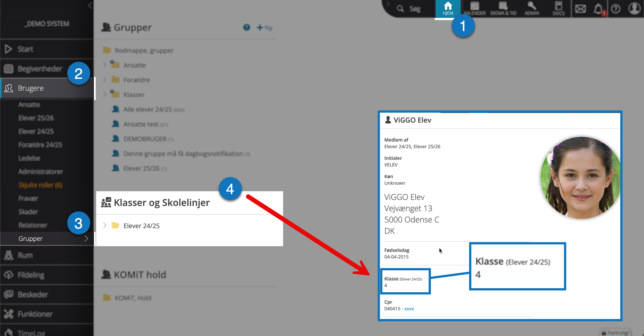Open the mail envelope icon
Screen dimensions: 644x336
pos(580,9)
